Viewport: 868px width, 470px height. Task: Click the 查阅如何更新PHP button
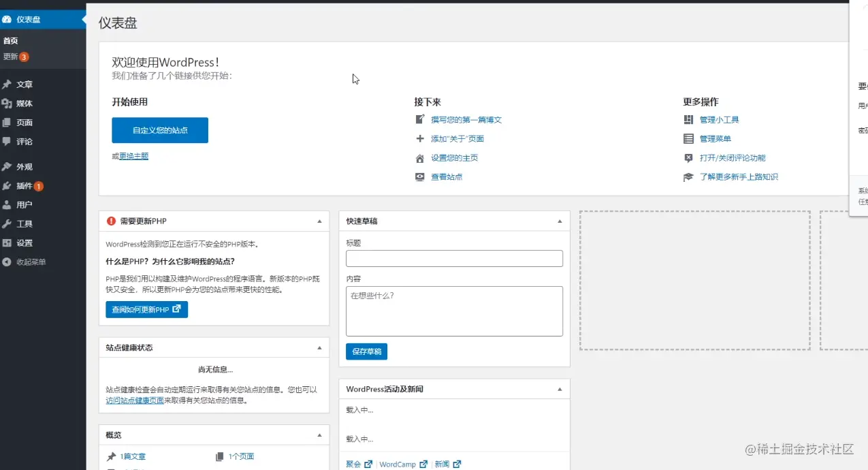click(x=146, y=309)
